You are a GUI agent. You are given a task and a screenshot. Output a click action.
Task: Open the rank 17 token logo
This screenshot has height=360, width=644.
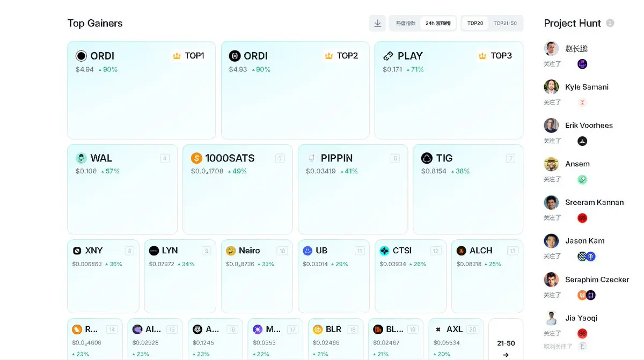coord(258,329)
